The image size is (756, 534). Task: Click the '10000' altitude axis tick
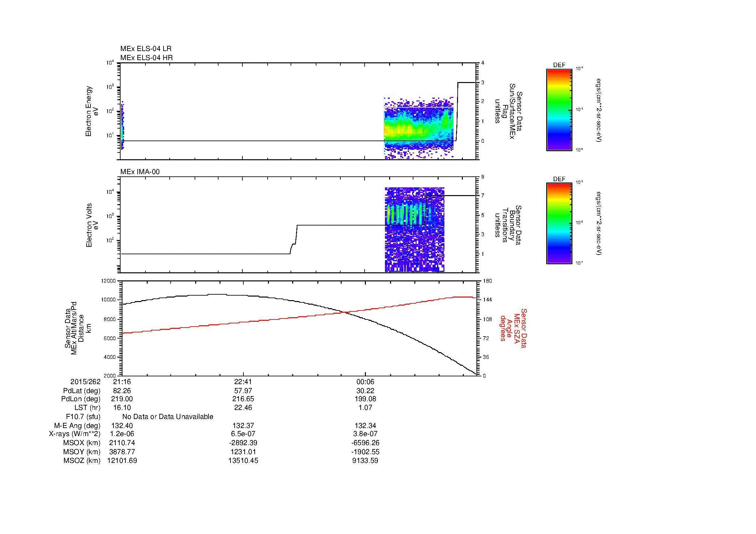pyautogui.click(x=109, y=300)
